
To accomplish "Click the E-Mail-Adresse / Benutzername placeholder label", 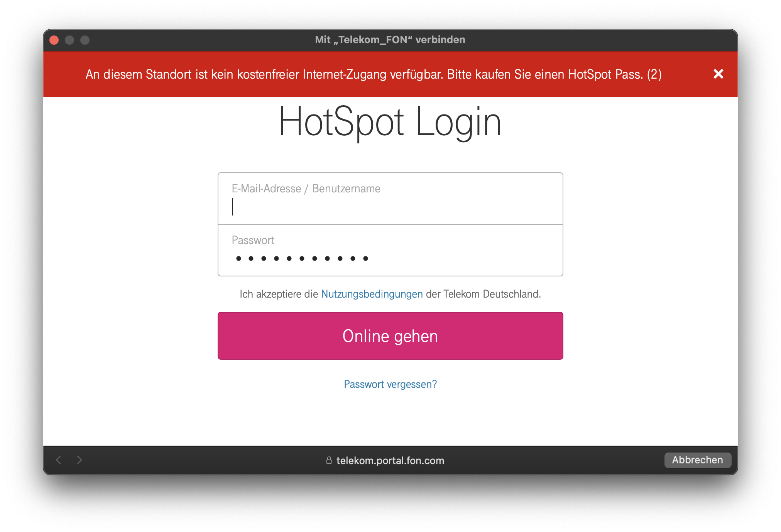I will click(306, 189).
